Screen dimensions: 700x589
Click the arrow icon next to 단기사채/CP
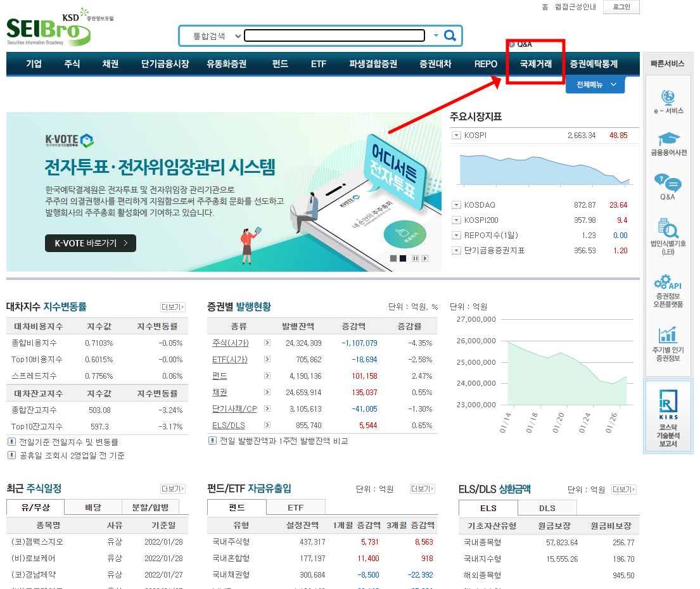click(x=267, y=408)
